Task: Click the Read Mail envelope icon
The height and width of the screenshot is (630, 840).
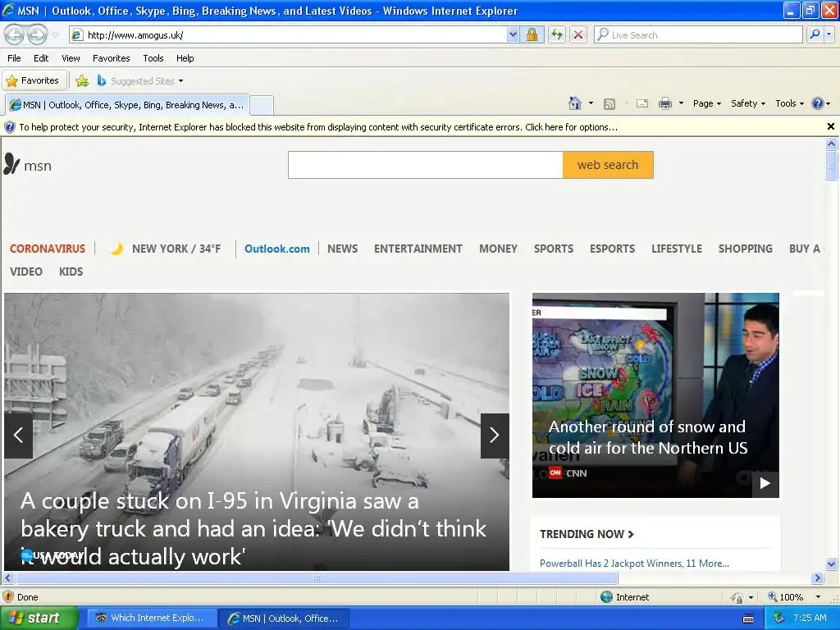Action: click(x=642, y=103)
